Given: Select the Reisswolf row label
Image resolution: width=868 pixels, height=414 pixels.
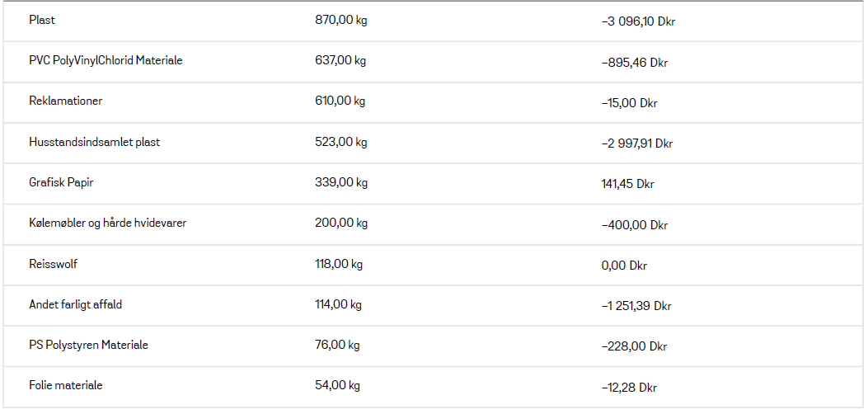Looking at the screenshot, I should (53, 263).
